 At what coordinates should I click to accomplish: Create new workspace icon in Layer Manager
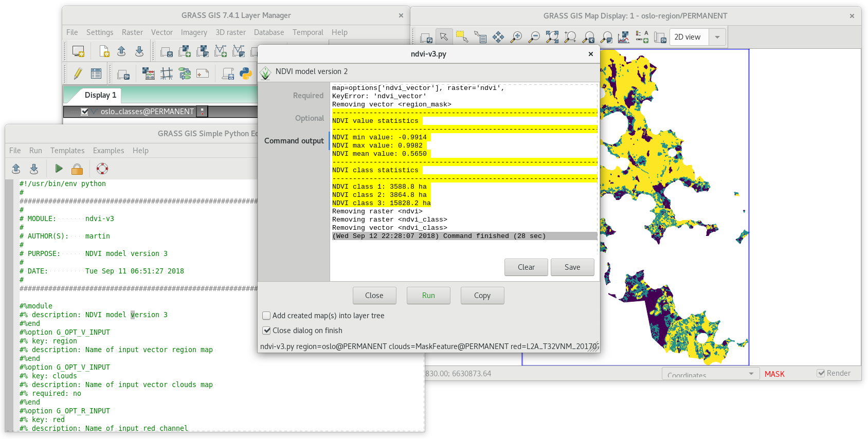pos(104,51)
